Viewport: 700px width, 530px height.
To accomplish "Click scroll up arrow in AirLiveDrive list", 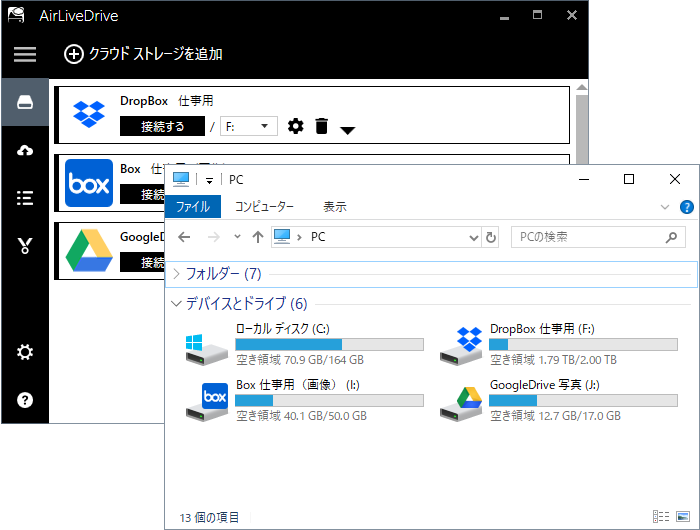I will click(581, 88).
